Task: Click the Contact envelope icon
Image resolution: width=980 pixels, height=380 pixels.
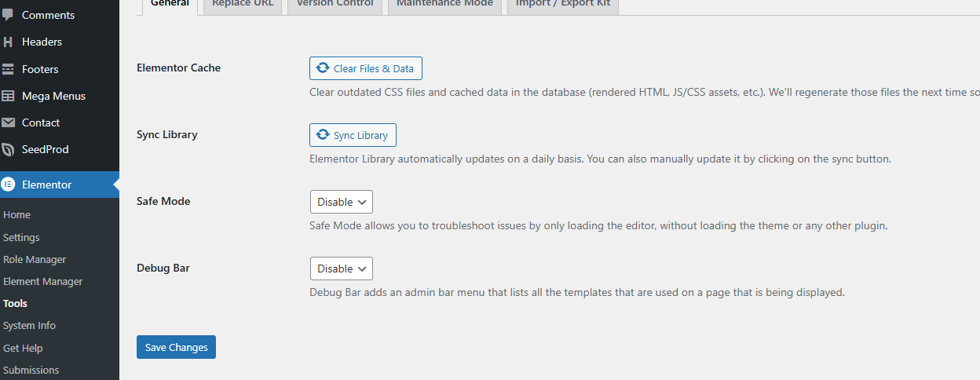Action: 8,122
